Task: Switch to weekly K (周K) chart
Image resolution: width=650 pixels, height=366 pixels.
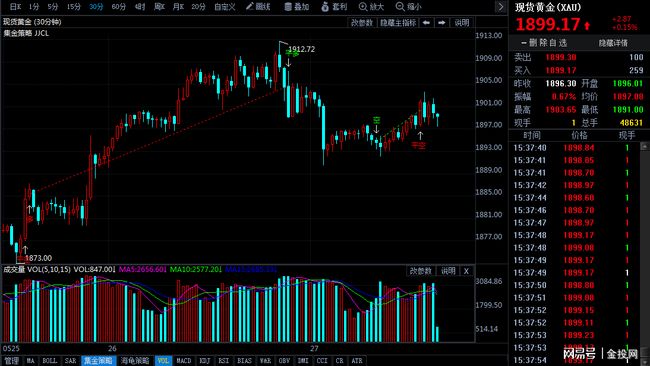Action: click(159, 7)
